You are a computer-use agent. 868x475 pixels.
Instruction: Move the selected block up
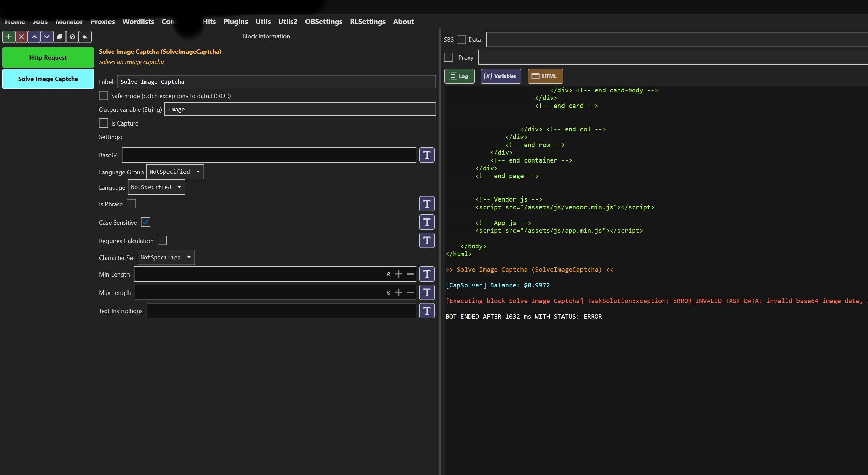34,37
